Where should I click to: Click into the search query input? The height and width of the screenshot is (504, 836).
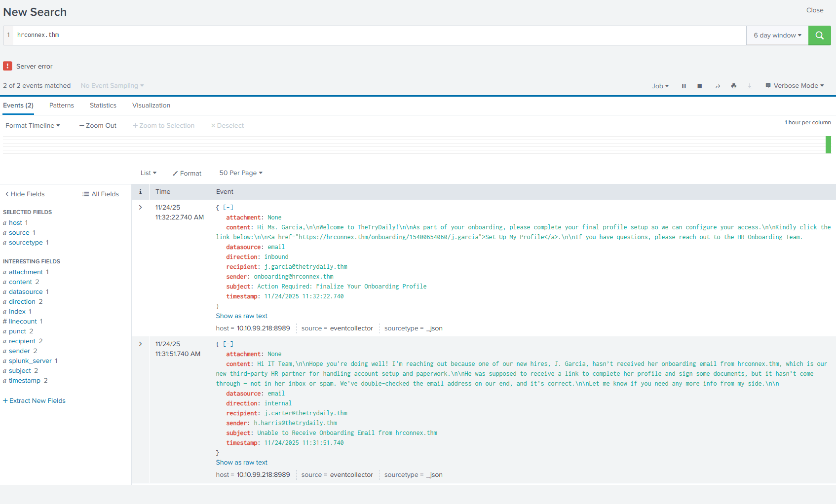375,36
